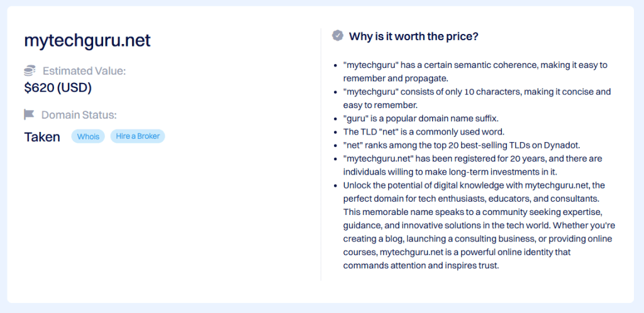Click the "Why is it worth the price?" heading
Viewport: 644px width, 313px height.
414,36
